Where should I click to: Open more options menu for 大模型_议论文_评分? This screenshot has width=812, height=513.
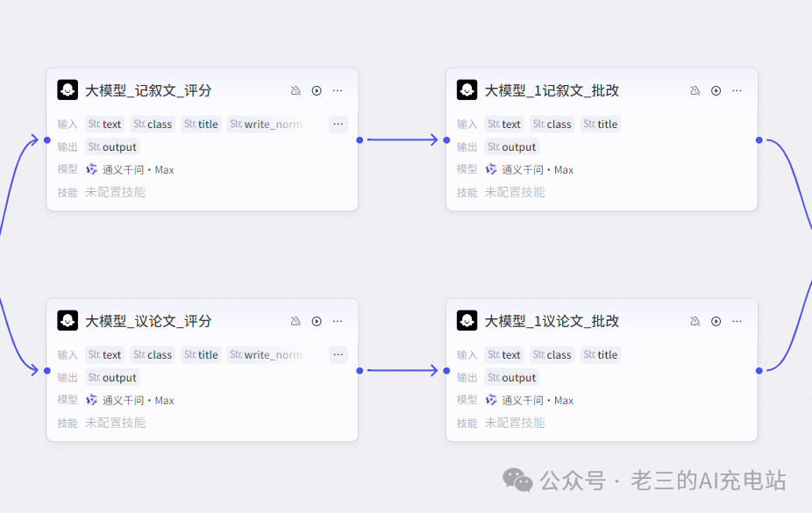[338, 321]
